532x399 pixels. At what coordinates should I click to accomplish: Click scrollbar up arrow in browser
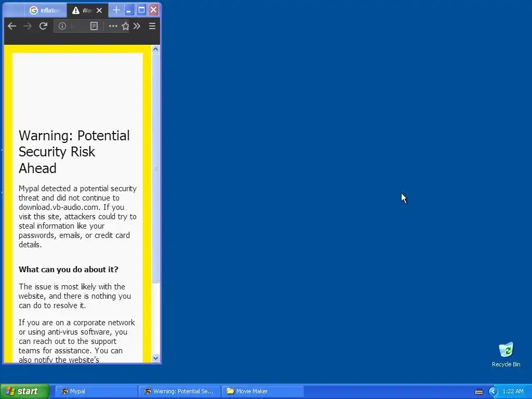(x=156, y=49)
